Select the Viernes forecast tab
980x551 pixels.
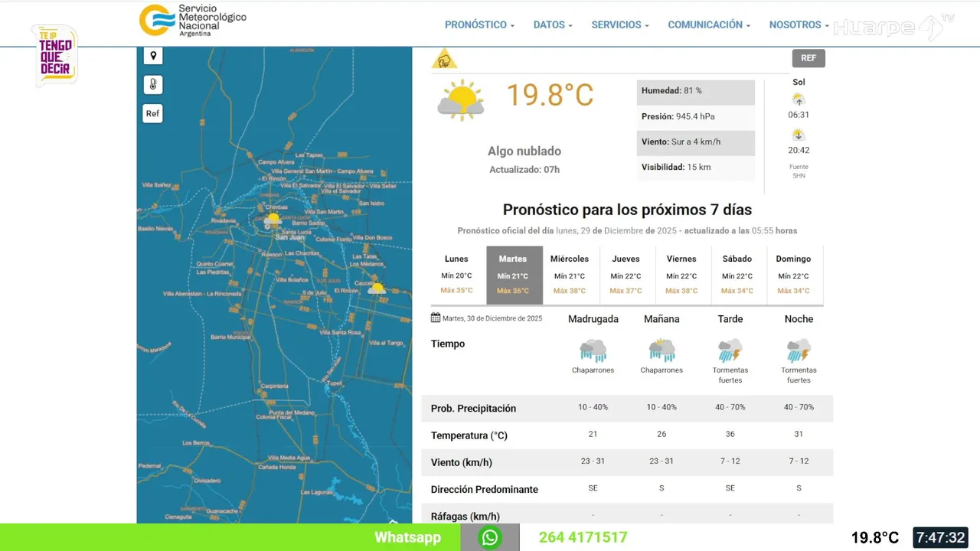pyautogui.click(x=681, y=275)
